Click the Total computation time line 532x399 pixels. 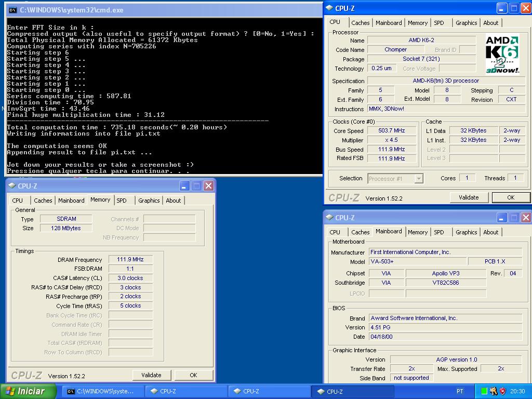(117, 127)
